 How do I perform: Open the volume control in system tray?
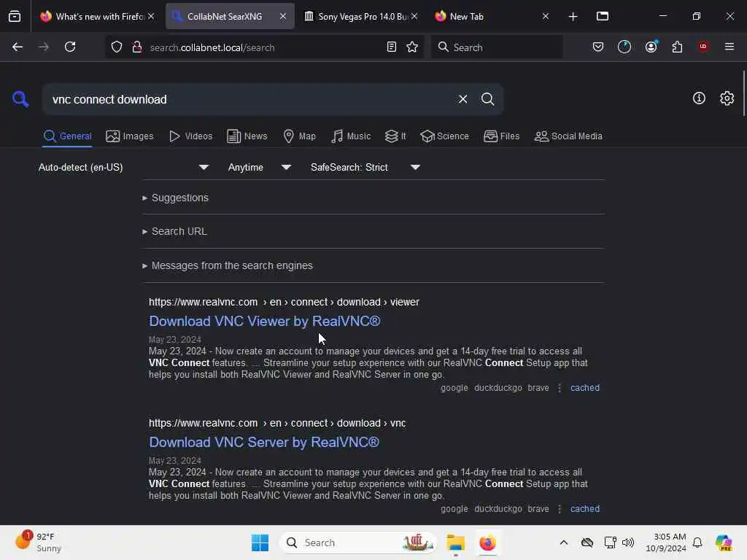[x=628, y=542]
